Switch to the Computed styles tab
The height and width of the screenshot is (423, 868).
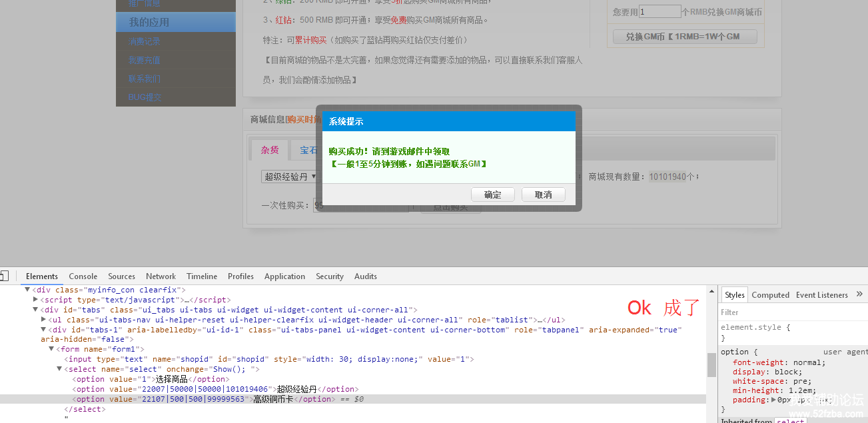pyautogui.click(x=770, y=295)
